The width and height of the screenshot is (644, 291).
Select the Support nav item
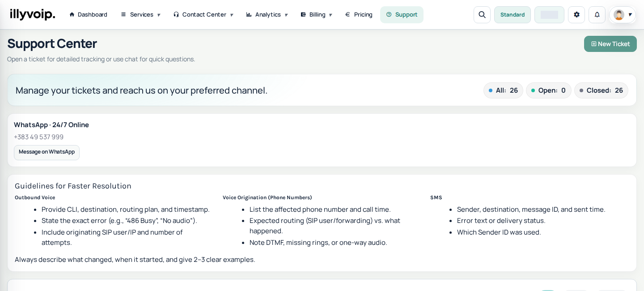402,15
